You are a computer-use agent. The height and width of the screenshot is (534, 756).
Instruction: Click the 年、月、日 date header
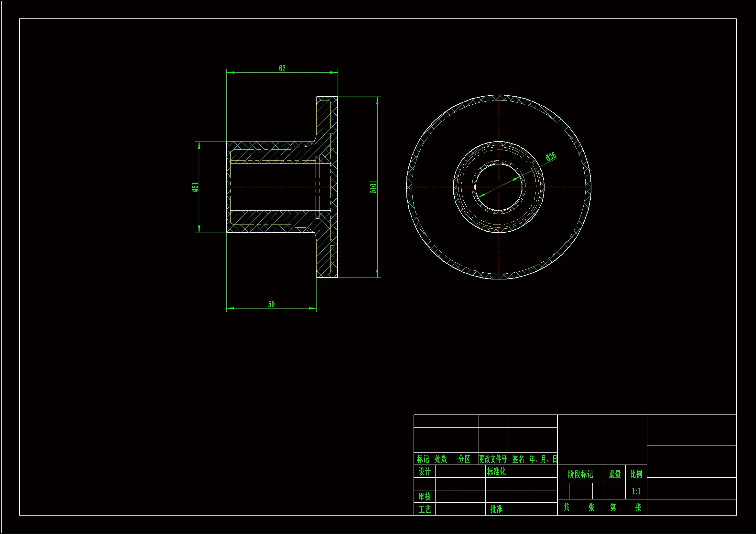[x=543, y=459]
